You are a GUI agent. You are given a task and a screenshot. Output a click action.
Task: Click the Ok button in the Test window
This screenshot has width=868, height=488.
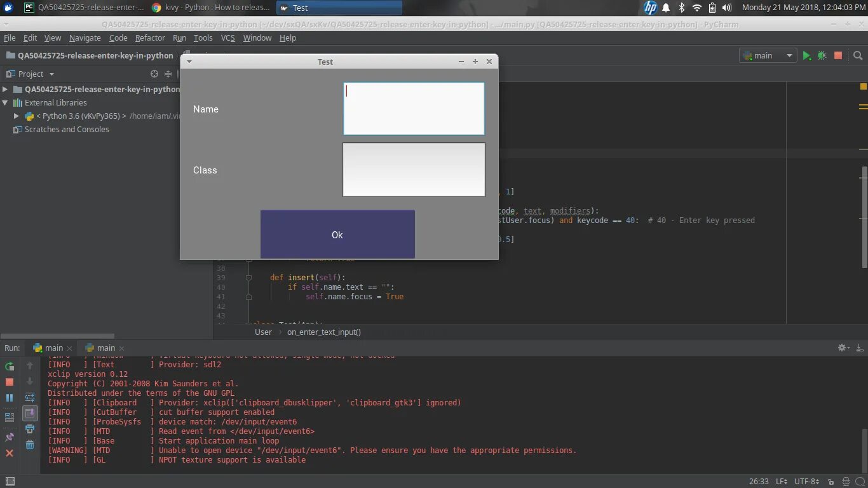[337, 234]
